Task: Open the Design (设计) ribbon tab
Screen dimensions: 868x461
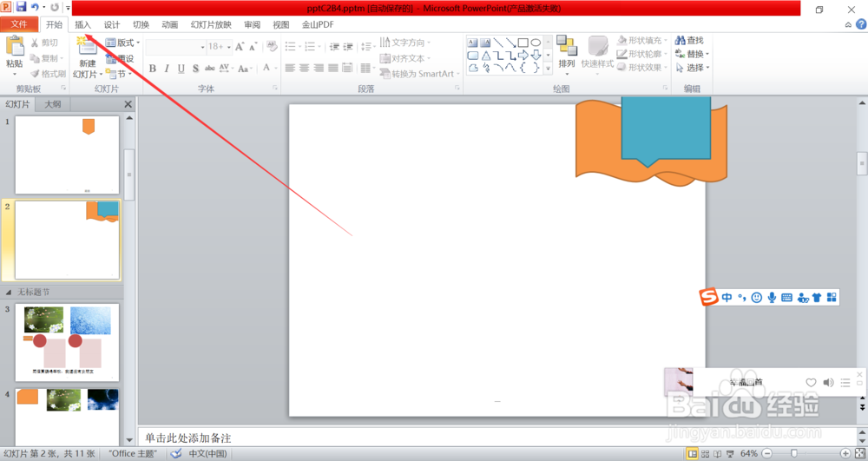Action: tap(112, 24)
